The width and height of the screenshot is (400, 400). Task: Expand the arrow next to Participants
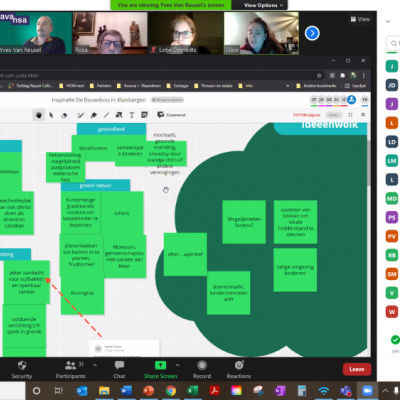(x=95, y=365)
